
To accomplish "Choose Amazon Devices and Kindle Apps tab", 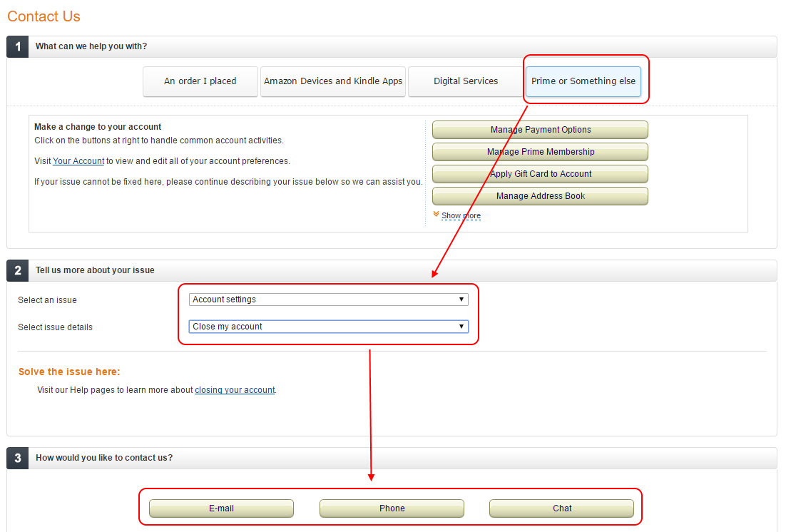I will pyautogui.click(x=333, y=81).
